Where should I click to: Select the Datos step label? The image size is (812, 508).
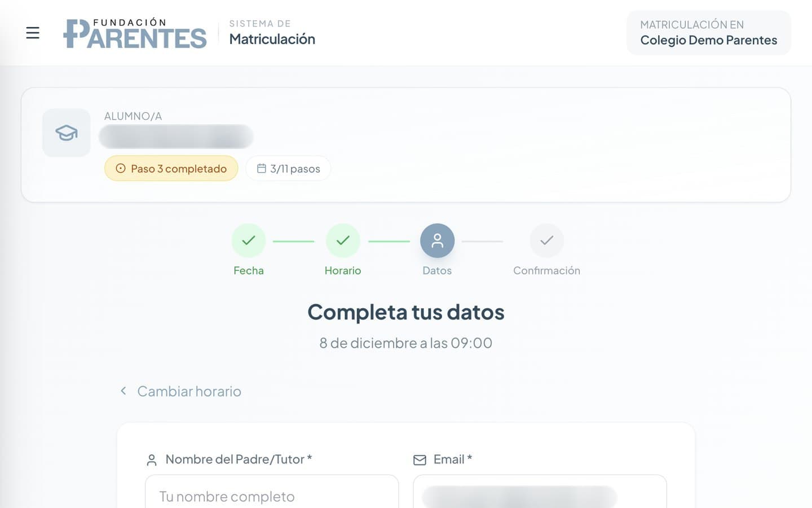click(x=437, y=270)
